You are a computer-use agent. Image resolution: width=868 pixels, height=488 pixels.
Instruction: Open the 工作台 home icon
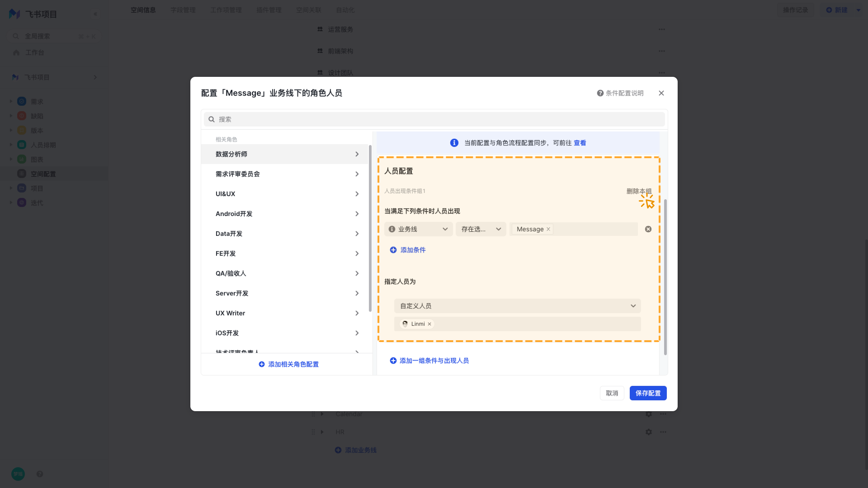16,53
